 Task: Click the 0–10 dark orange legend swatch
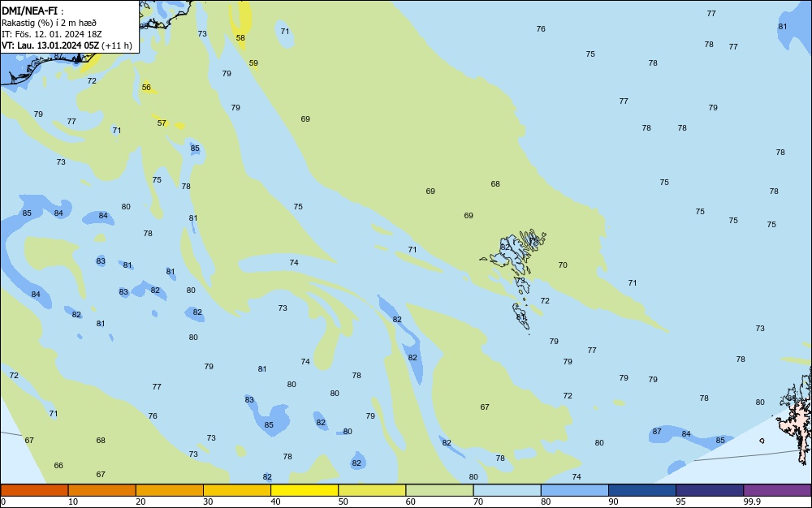tap(34, 490)
